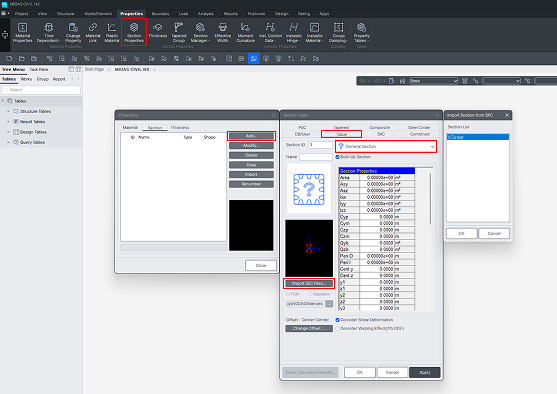Click the Change Offset button
Viewport: 557px width, 394px height.
point(309,328)
